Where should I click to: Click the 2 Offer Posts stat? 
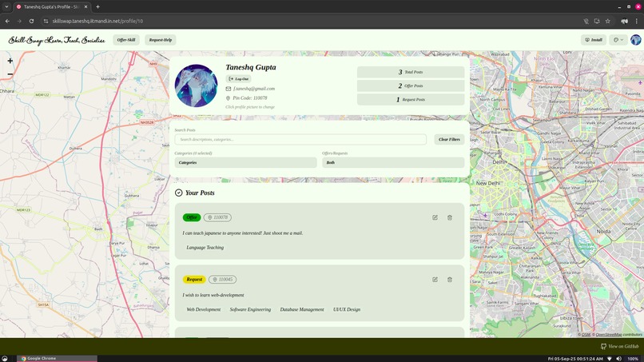tap(411, 86)
